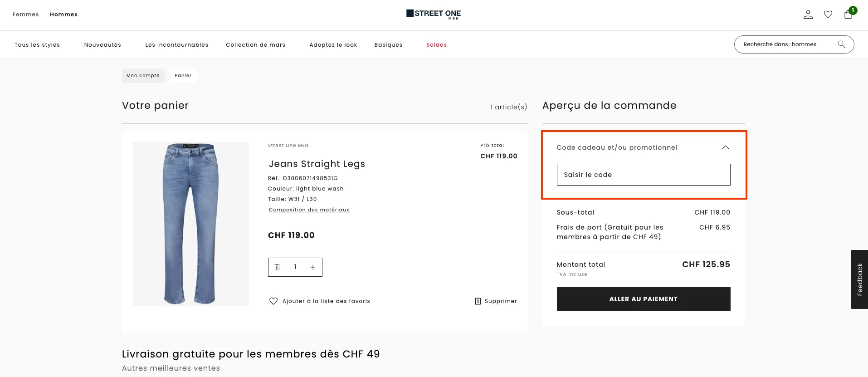Open the Jeans Straight Legs product image
This screenshot has width=868, height=377.
point(190,223)
